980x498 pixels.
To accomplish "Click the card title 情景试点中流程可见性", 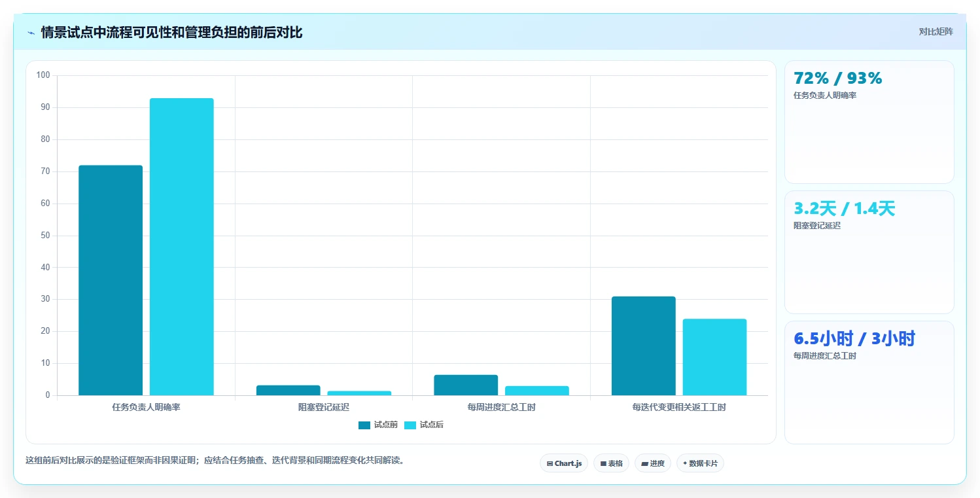I will coord(171,32).
